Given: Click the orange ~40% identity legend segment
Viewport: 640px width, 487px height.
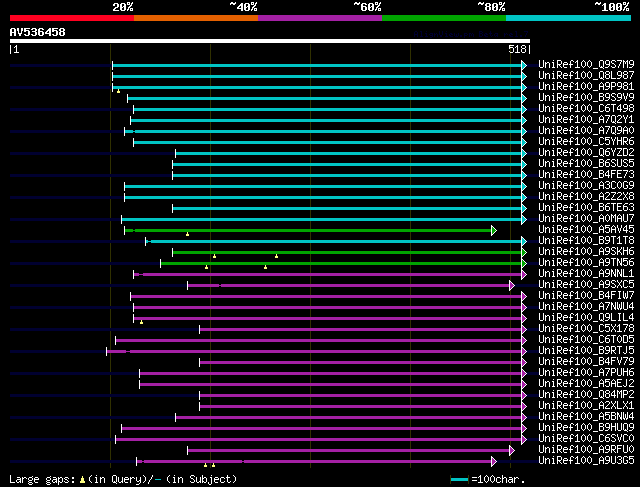Looking at the screenshot, I should 196,18.
